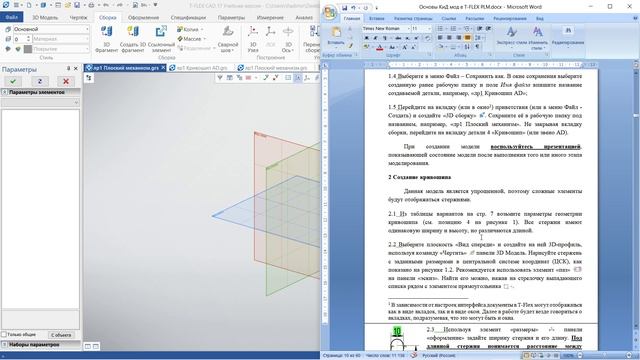The width and height of the screenshot is (640, 360).
Task: Click the Print icon in T-FLEX quick access bar
Action: 91,5
